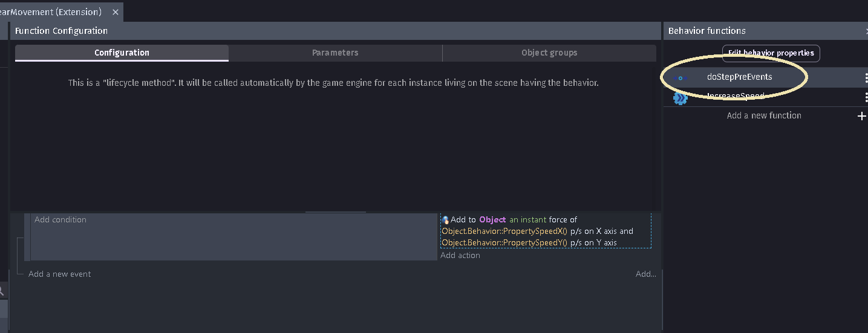The image size is (868, 333).
Task: Click the PropertySpeedX() expression parameter
Action: pyautogui.click(x=504, y=231)
